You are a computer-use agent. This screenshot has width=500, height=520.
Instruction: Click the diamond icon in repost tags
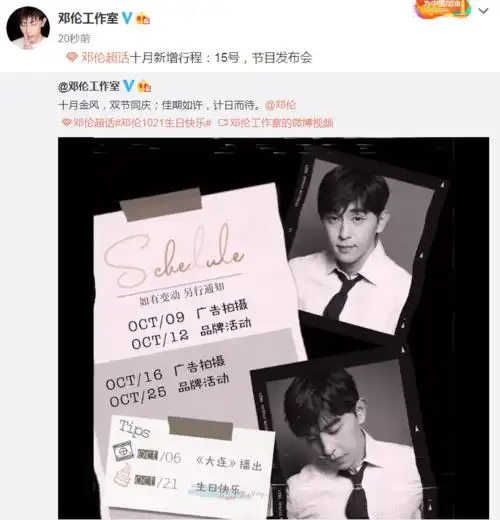[67, 123]
